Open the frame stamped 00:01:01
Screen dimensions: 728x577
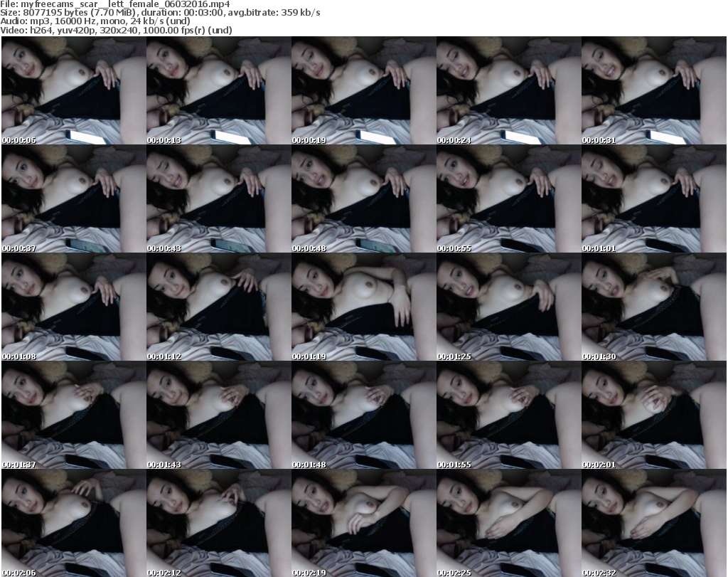(x=653, y=199)
